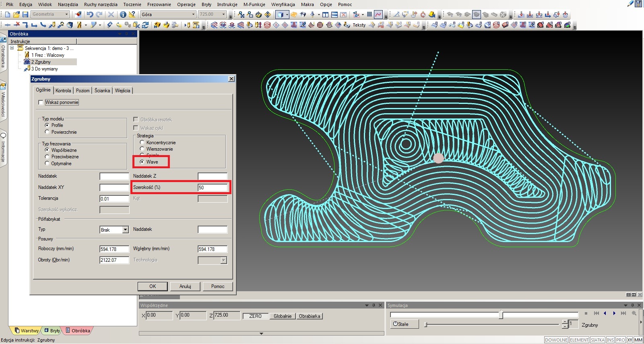
Task: Click the delete X icon in top toolbar
Action: (x=111, y=15)
